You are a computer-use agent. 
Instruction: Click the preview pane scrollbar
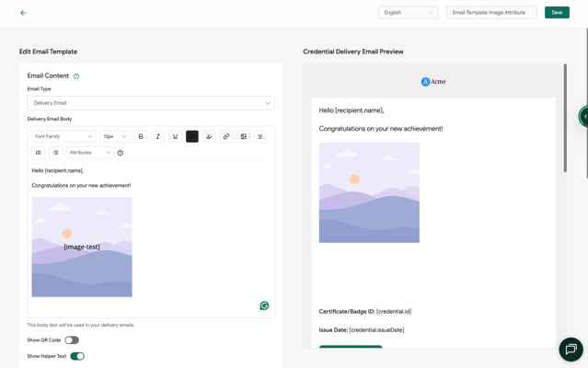(565, 118)
